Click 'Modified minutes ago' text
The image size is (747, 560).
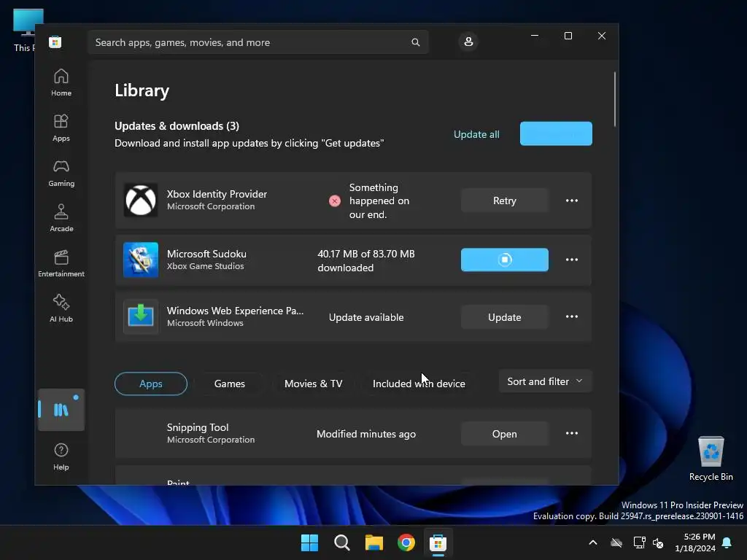(366, 434)
